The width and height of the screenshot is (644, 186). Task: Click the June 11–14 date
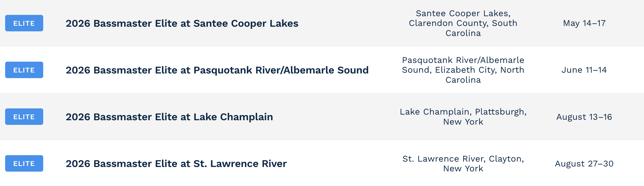(x=584, y=70)
